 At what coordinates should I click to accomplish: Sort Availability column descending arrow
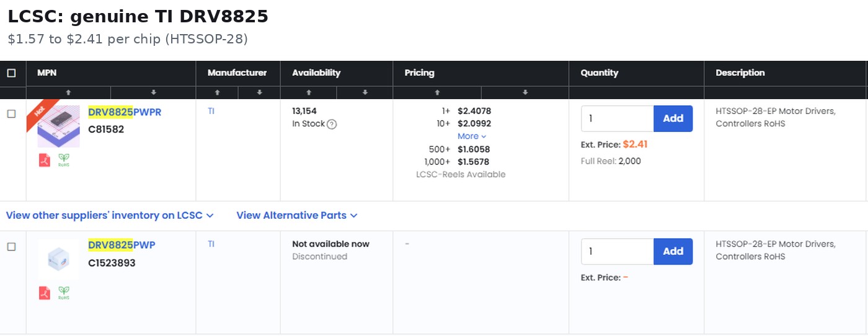click(365, 92)
